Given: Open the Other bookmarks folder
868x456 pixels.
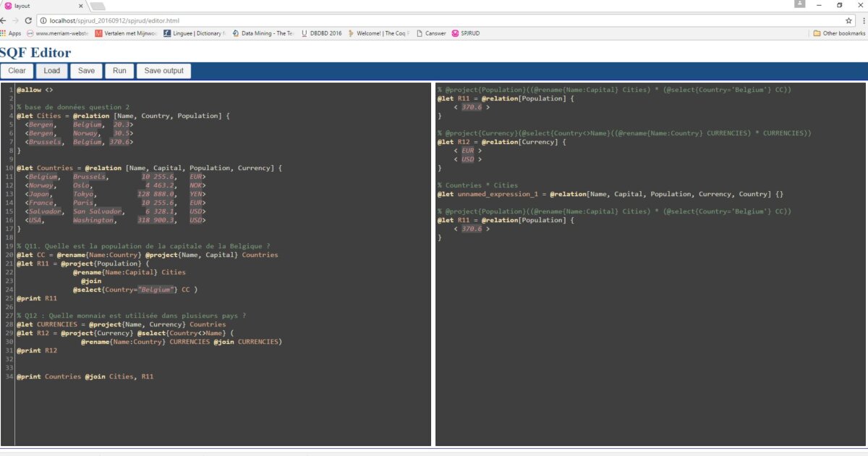Looking at the screenshot, I should pos(840,33).
